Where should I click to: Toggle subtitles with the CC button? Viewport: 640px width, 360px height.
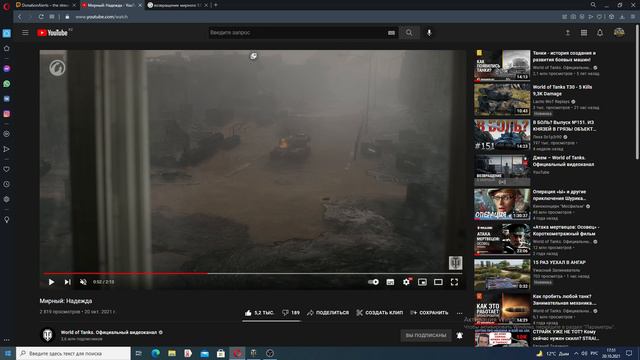pos(390,282)
